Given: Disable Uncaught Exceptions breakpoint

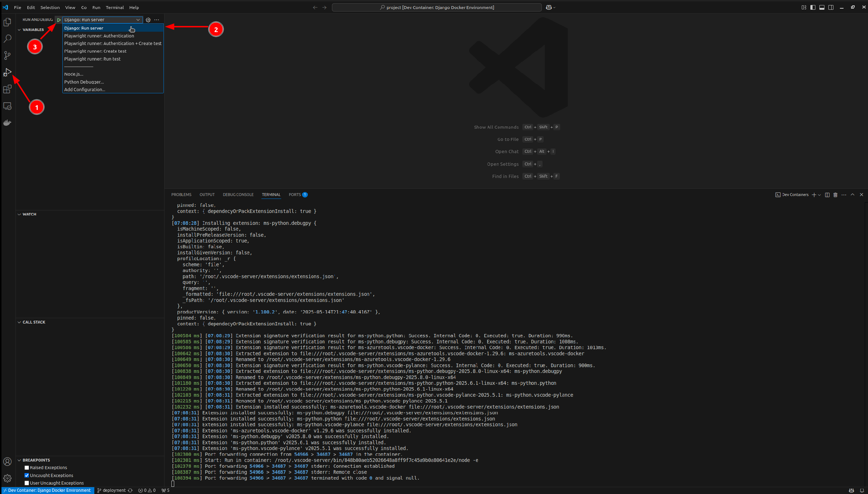Looking at the screenshot, I should tap(27, 475).
